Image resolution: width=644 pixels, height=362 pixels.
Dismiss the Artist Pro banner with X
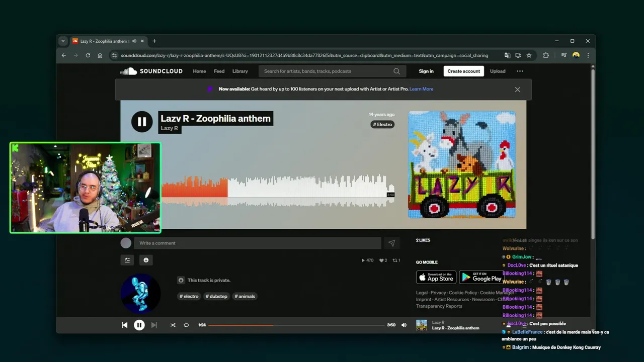click(517, 89)
